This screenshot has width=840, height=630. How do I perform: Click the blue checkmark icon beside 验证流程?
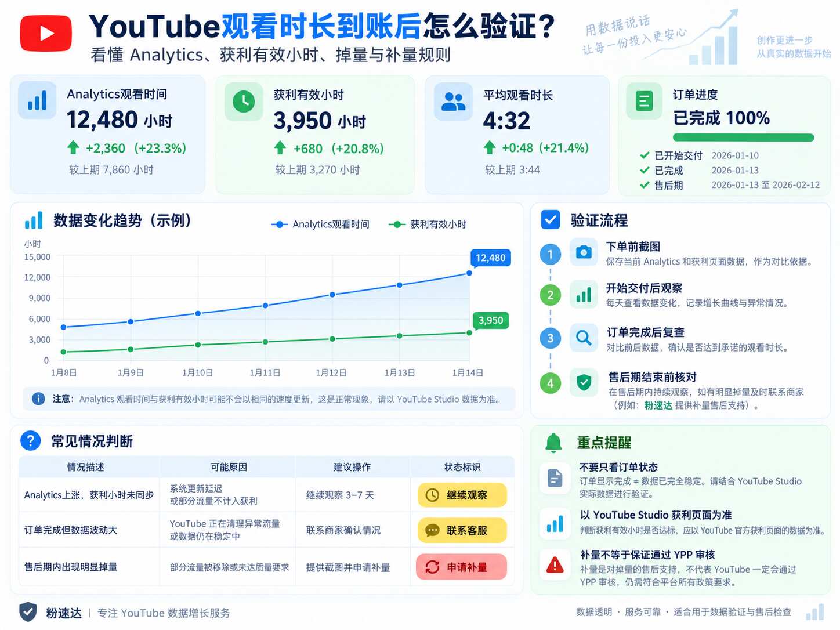coord(550,220)
